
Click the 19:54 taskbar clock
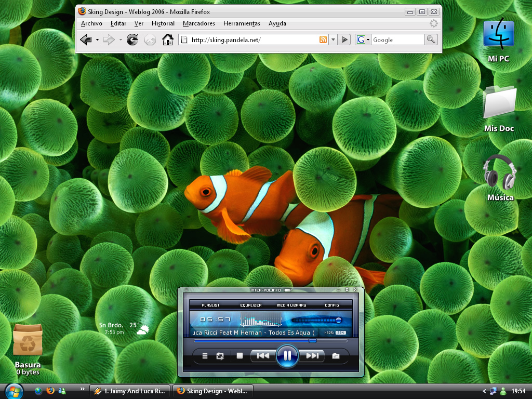518,391
